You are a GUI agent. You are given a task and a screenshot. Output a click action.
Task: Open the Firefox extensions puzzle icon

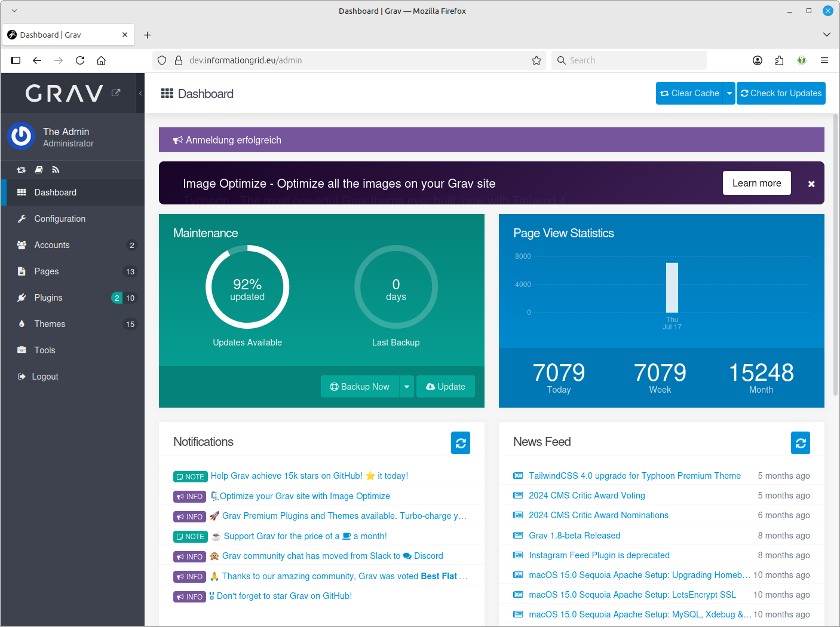click(779, 60)
